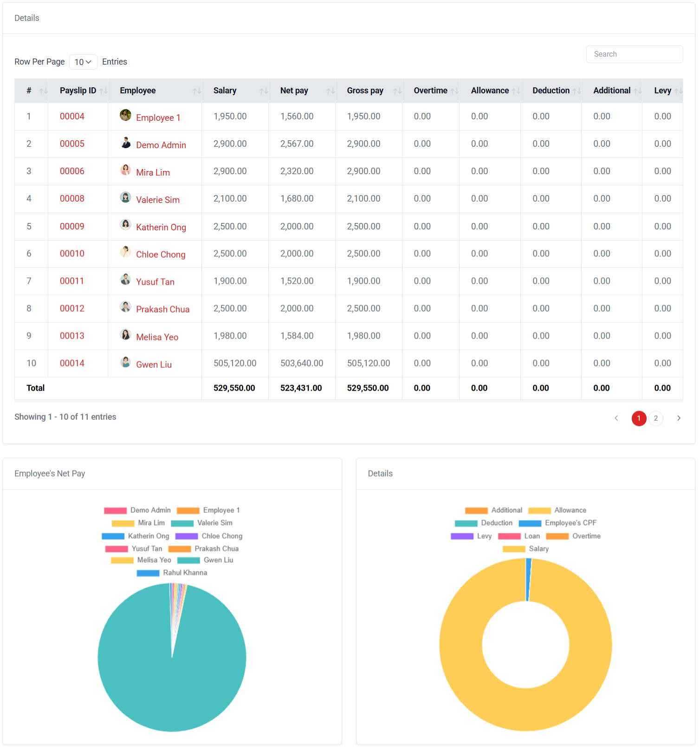Open Katherin Ong employee link
Viewport: 700px width, 751px height.
161,227
